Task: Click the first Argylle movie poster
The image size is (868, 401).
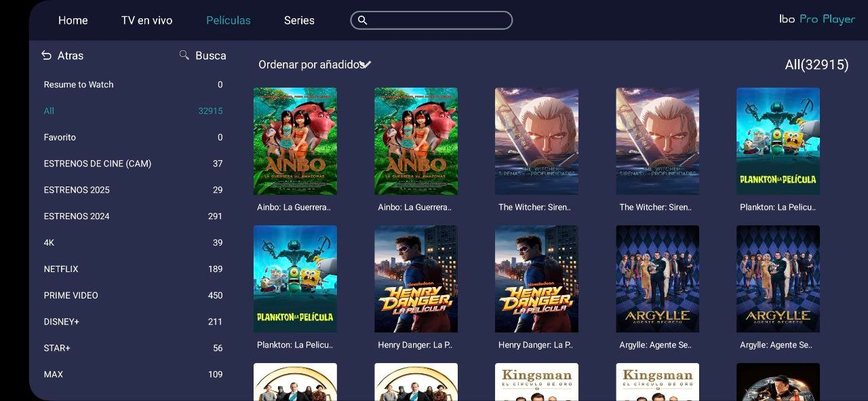Action: 657,279
